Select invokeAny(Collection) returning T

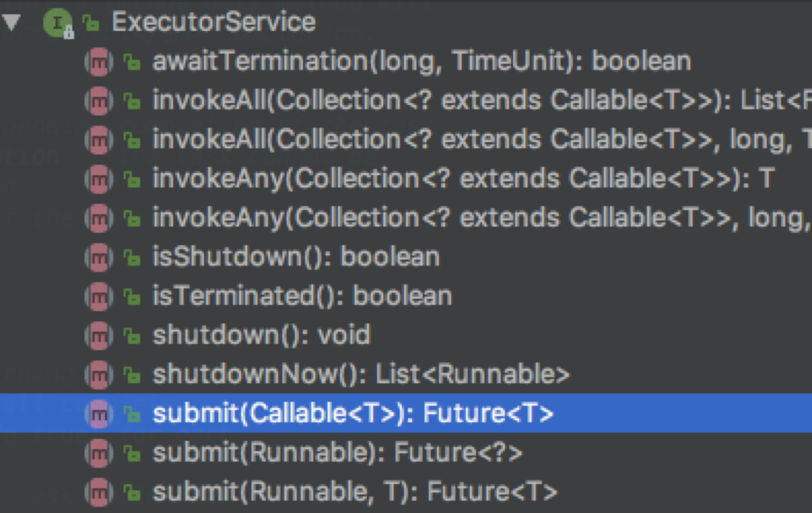463,178
